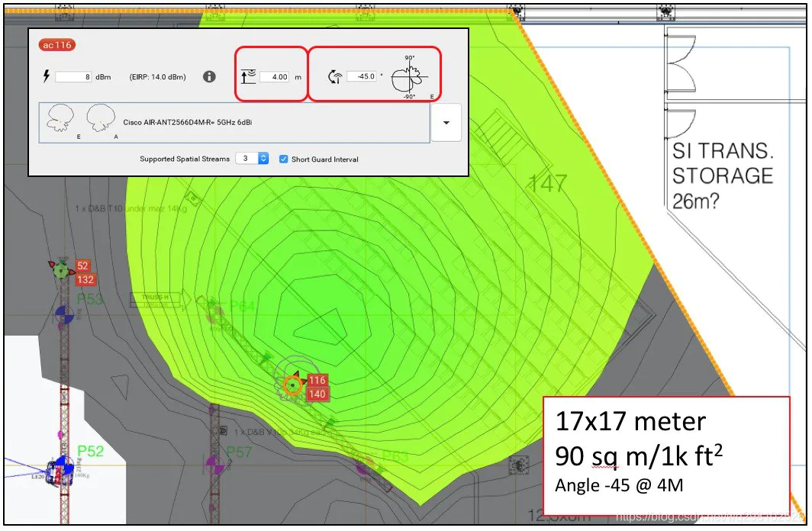This screenshot has height=531, width=812.
Task: Click channel label 116 tag
Action: coord(317,380)
